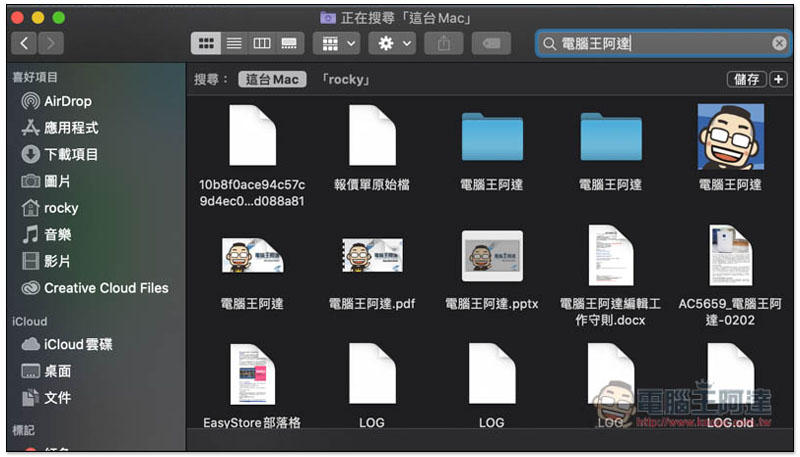800x457 pixels.
Task: Switch to list view
Action: click(x=234, y=43)
